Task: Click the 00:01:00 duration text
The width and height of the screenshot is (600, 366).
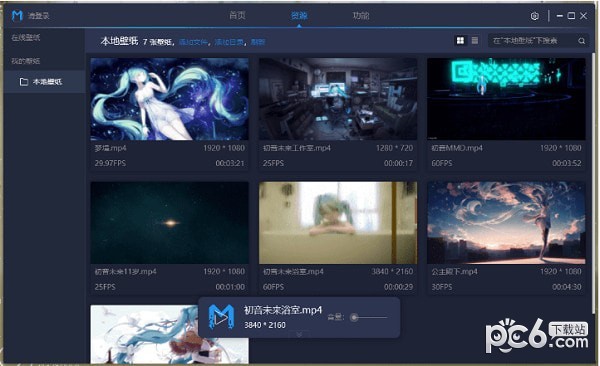Action: (x=230, y=287)
